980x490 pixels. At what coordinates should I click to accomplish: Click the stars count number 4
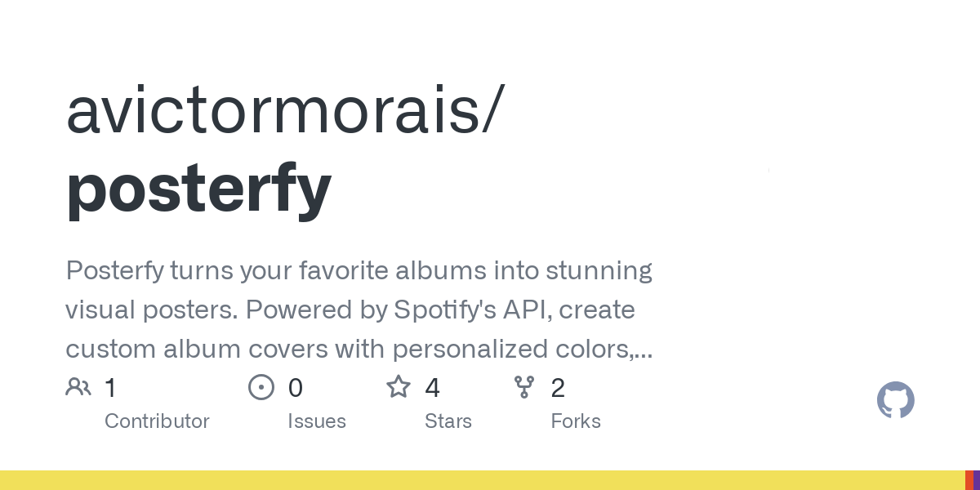point(432,388)
